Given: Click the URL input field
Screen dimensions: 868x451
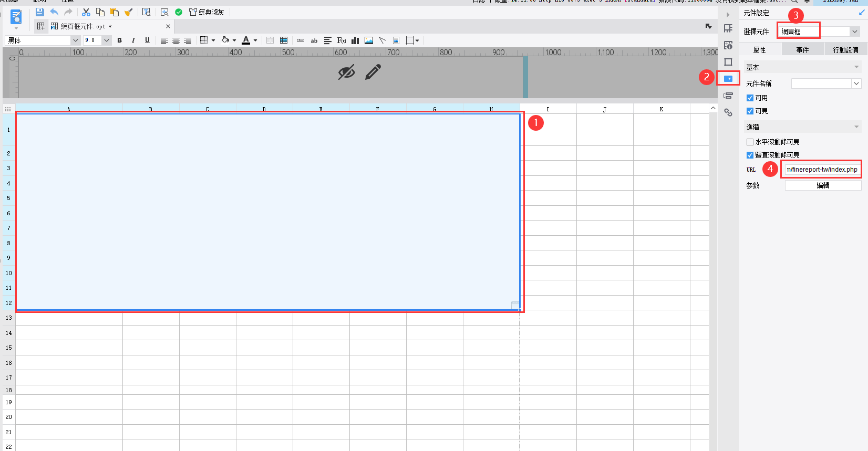Looking at the screenshot, I should (822, 170).
